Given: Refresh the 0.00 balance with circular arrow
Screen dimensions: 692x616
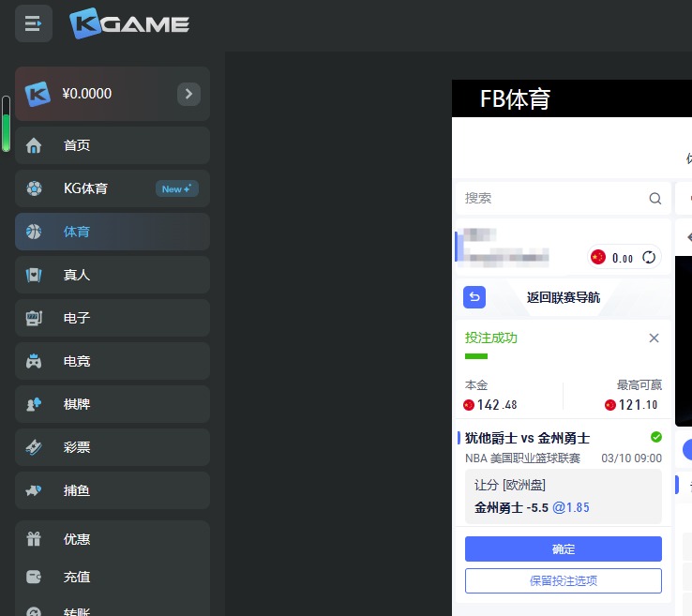Looking at the screenshot, I should [649, 257].
